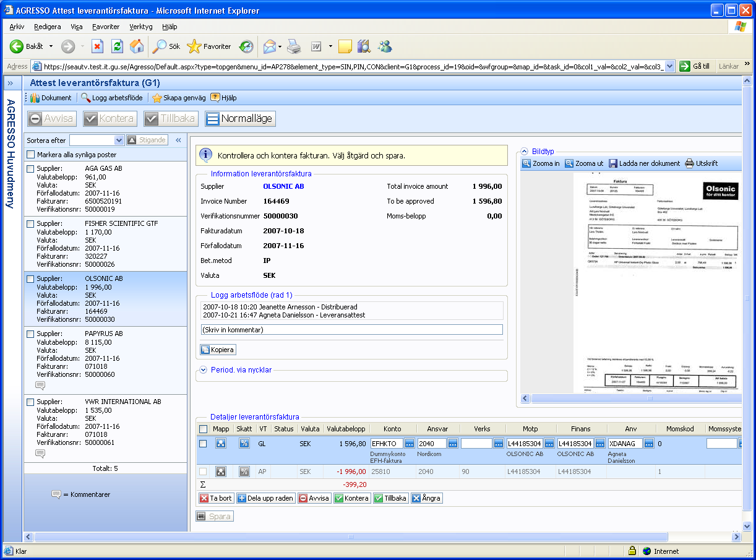Image resolution: width=756 pixels, height=560 pixels.
Task: Click the Skatt percent icon in GL row
Action: (x=244, y=444)
